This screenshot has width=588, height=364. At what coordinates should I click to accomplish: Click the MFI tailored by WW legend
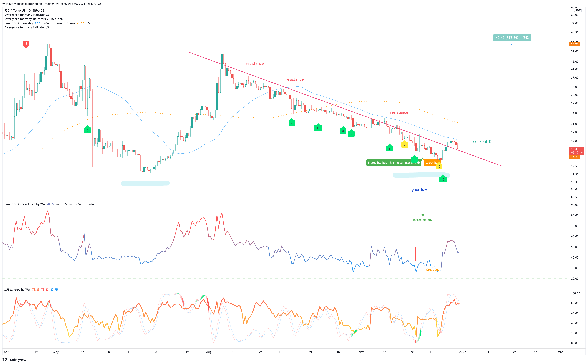[x=17, y=290]
